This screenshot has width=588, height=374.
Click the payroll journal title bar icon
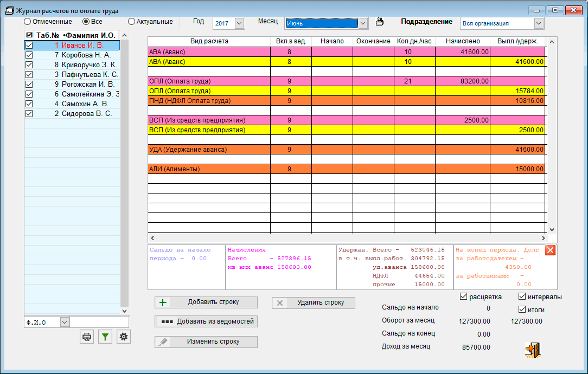click(9, 10)
